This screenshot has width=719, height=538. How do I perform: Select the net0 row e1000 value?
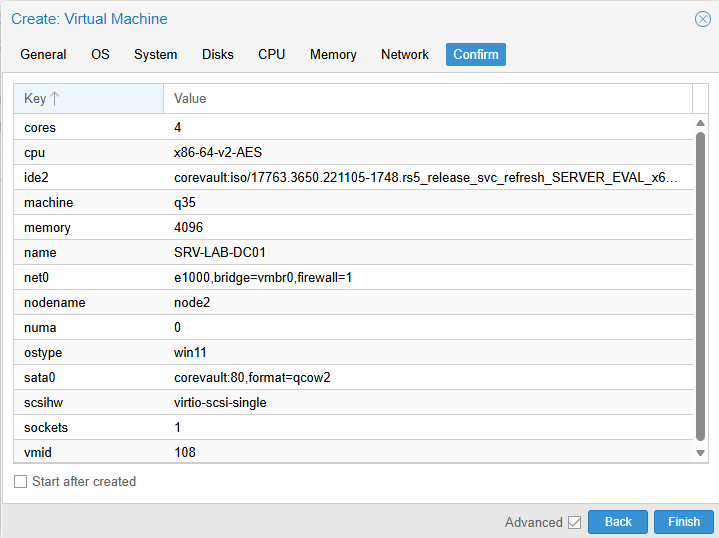pos(263,277)
